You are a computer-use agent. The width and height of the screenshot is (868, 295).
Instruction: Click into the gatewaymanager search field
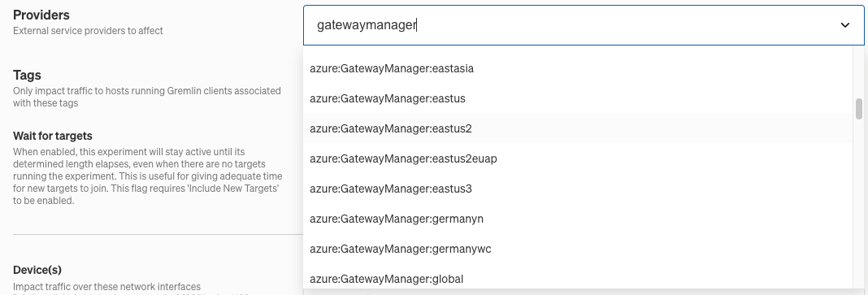pyautogui.click(x=571, y=25)
